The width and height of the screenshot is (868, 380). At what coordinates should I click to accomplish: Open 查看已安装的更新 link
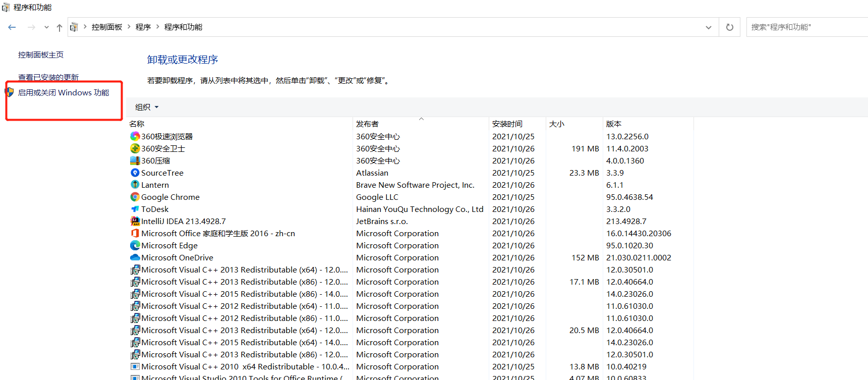click(x=48, y=77)
